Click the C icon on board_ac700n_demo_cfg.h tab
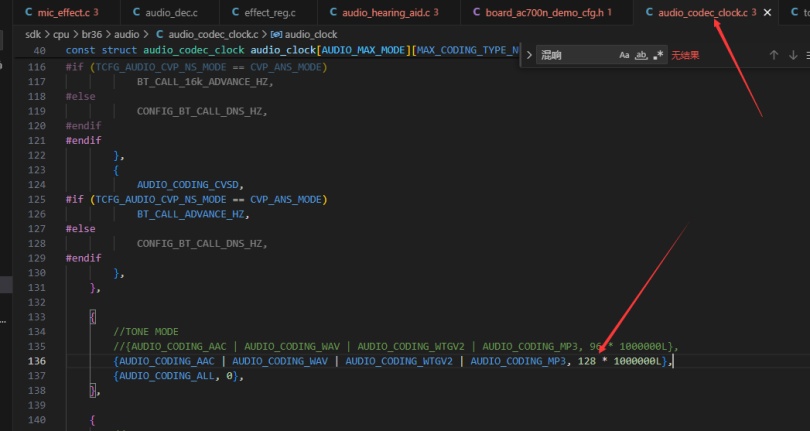Screen dimensions: 810x431 coord(476,12)
